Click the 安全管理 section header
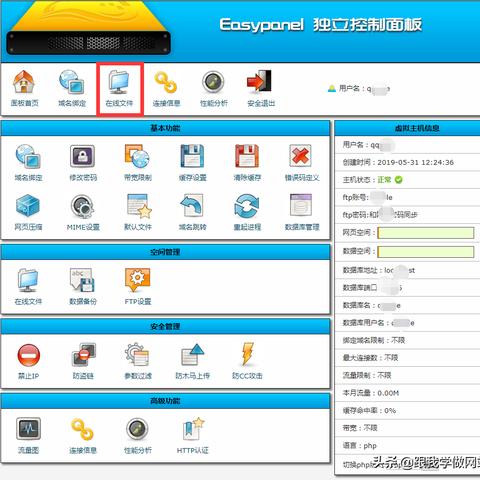Viewport: 480px width, 480px height. (x=165, y=327)
